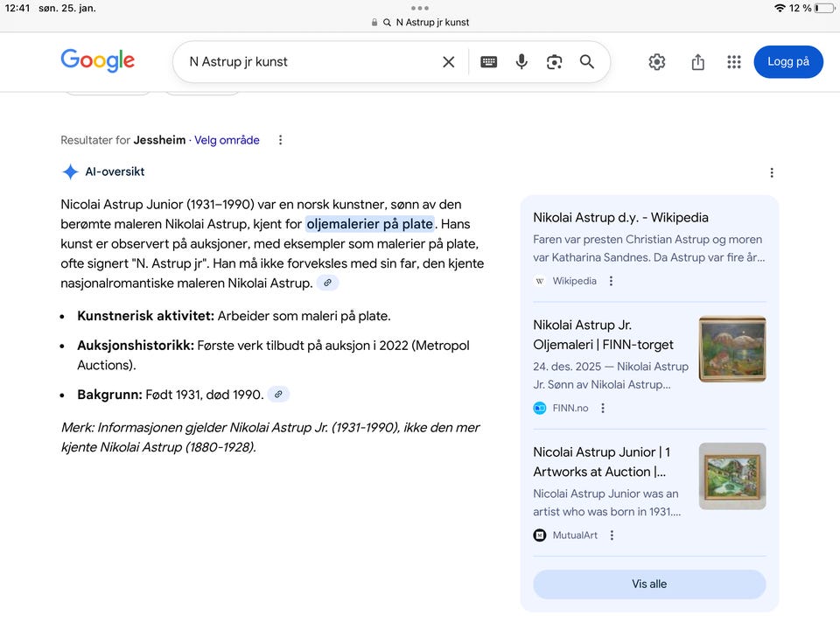840x630 pixels.
Task: Click the Jessheim location text
Action: pyautogui.click(x=159, y=140)
